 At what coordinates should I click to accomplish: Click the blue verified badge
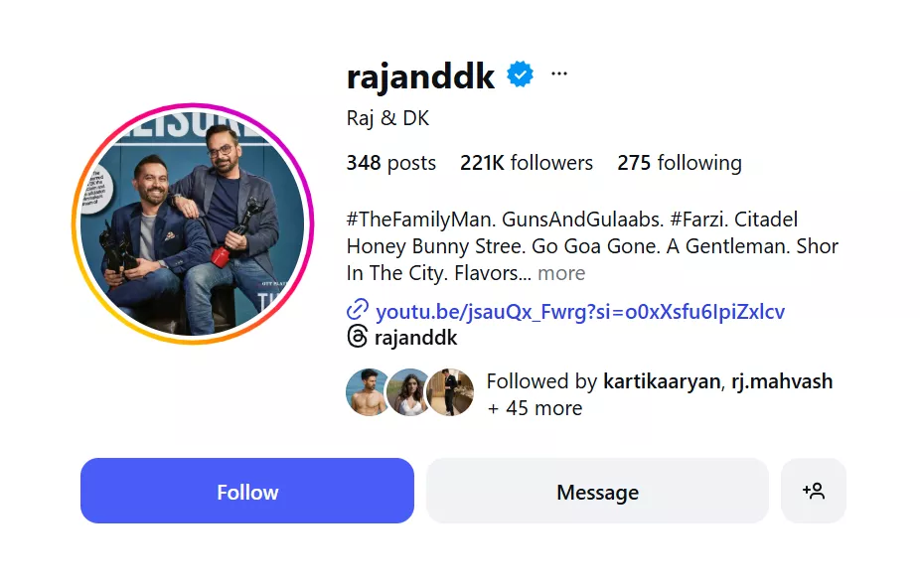click(520, 74)
